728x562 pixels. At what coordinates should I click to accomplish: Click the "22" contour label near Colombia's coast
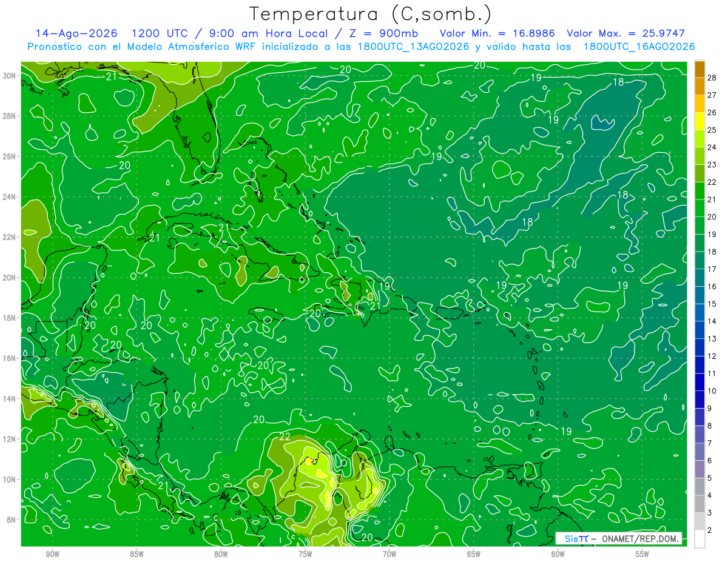click(285, 436)
